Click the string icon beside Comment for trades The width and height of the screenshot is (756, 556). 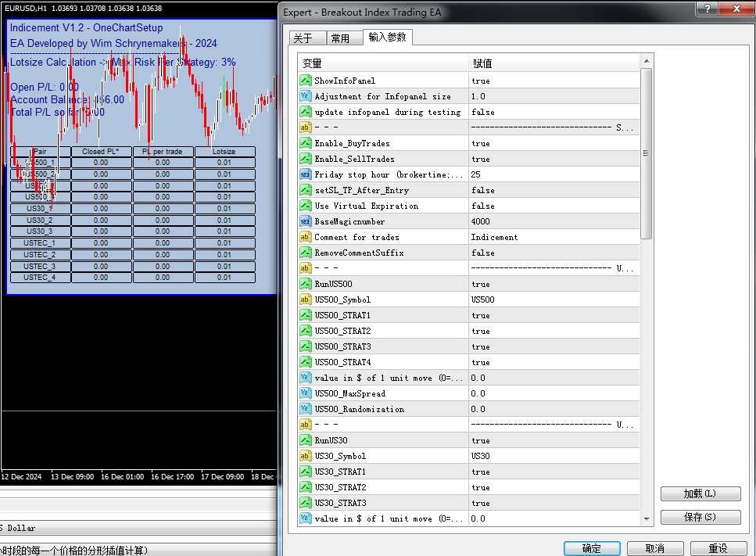[x=306, y=237]
